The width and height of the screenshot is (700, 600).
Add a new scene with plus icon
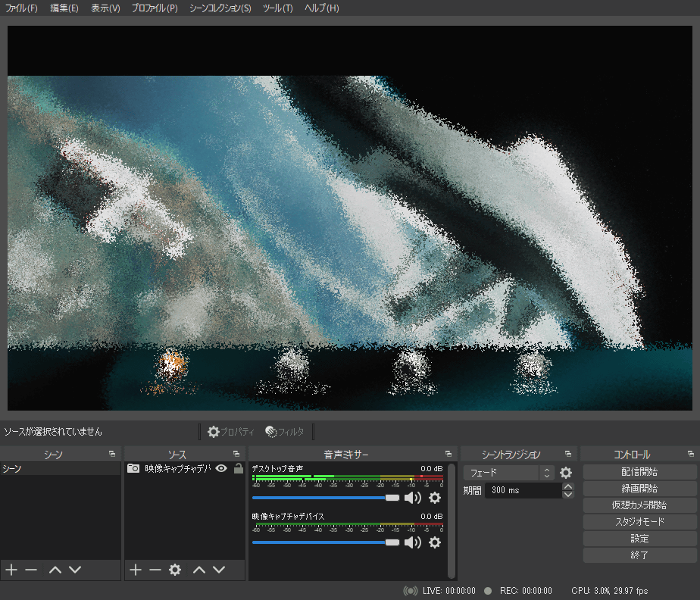11,570
